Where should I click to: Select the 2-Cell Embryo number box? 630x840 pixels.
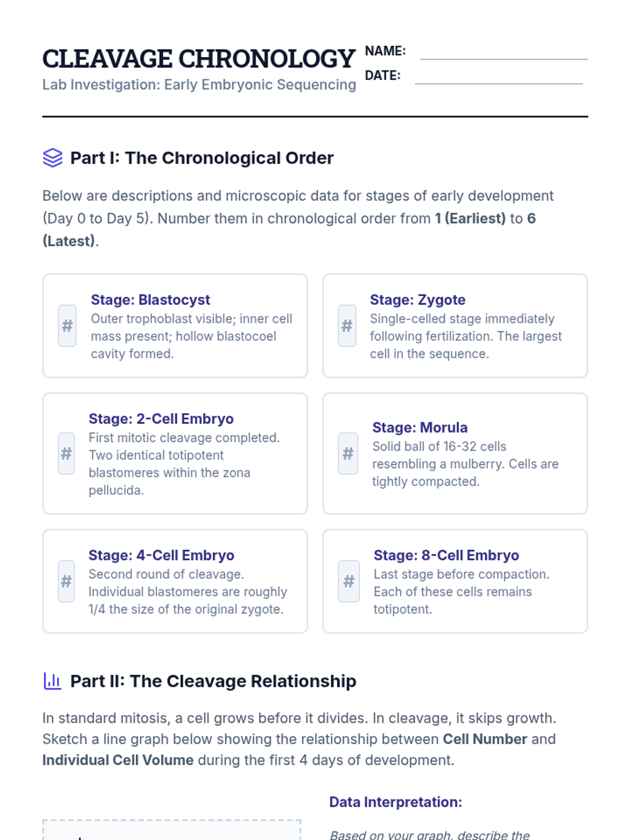click(x=66, y=454)
